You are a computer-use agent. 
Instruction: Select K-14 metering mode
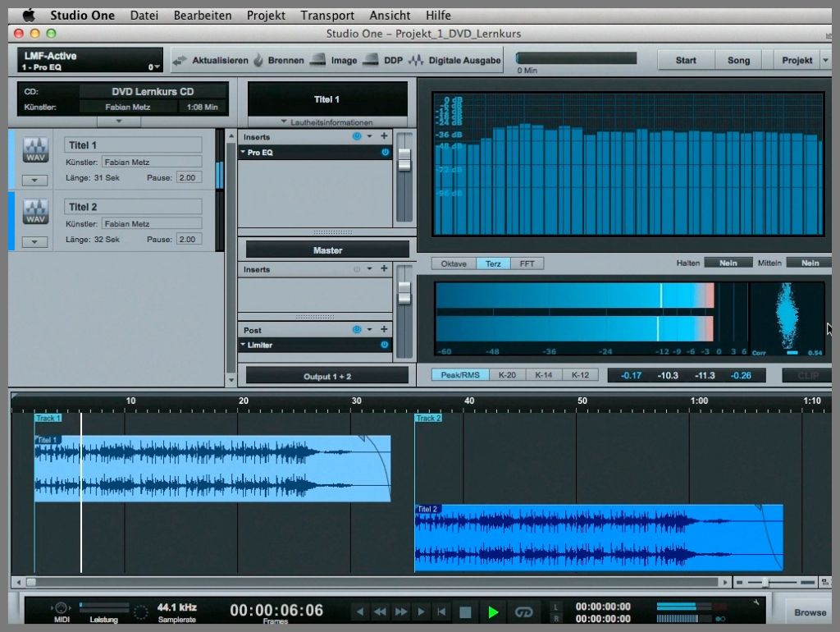(x=543, y=375)
